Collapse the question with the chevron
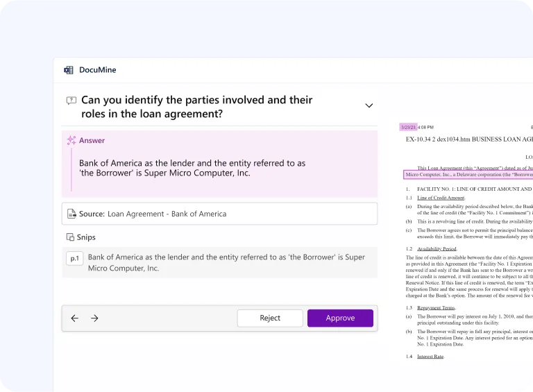This screenshot has height=392, width=533. click(x=369, y=105)
